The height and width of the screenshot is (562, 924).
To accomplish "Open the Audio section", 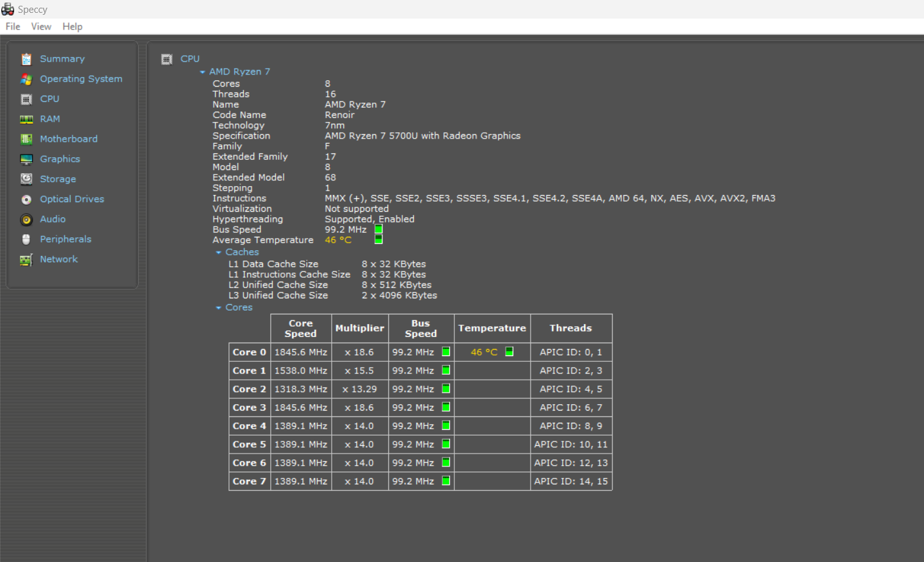I will point(53,219).
